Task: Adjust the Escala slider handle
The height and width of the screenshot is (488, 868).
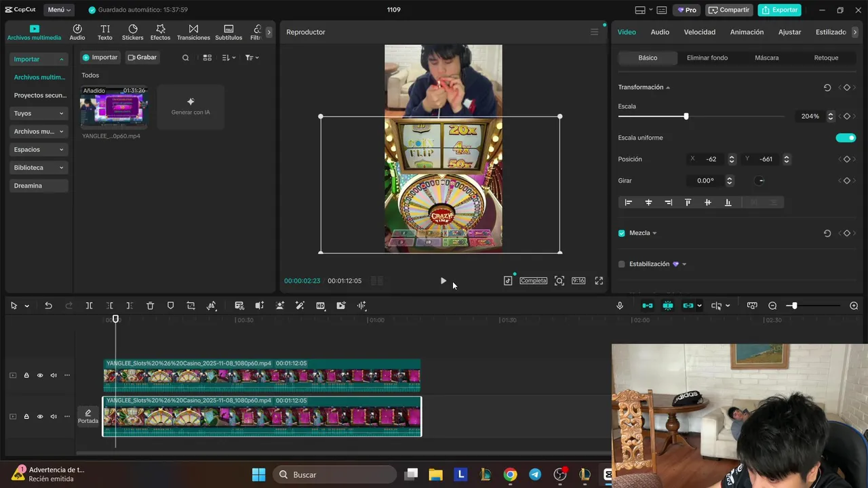Action: pos(686,117)
